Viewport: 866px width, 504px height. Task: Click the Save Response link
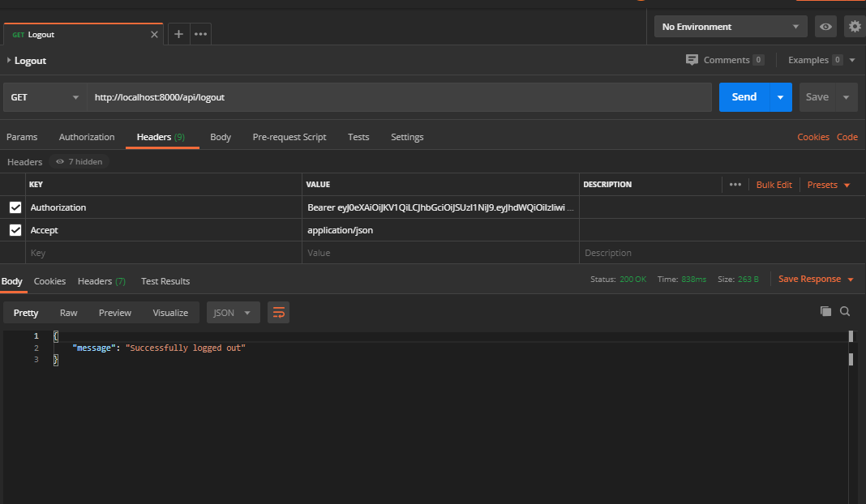point(809,279)
